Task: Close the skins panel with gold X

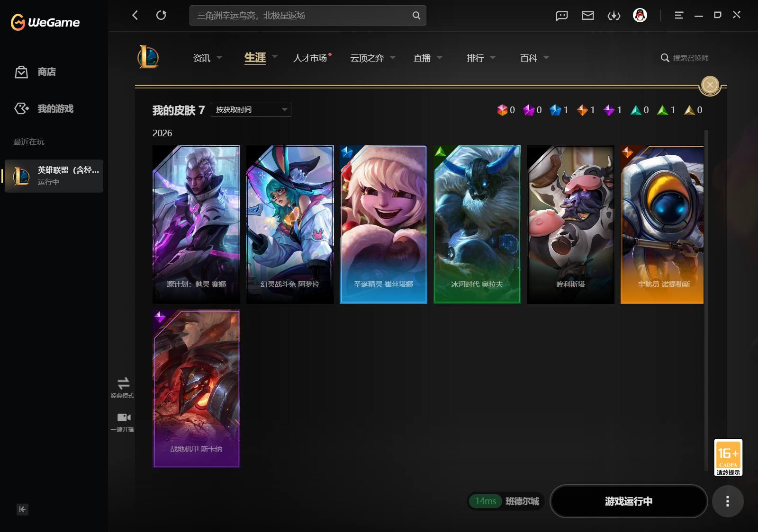Action: pos(710,85)
